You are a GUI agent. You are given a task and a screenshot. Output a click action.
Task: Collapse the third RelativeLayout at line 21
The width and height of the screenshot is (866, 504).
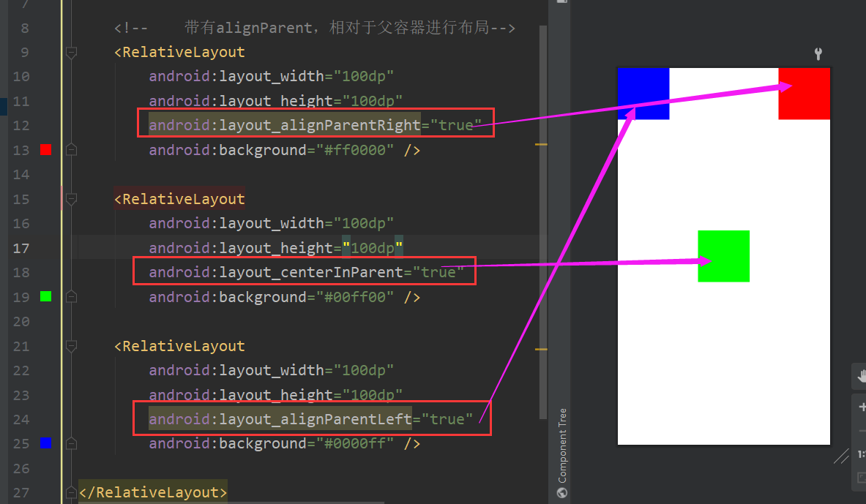tap(70, 346)
